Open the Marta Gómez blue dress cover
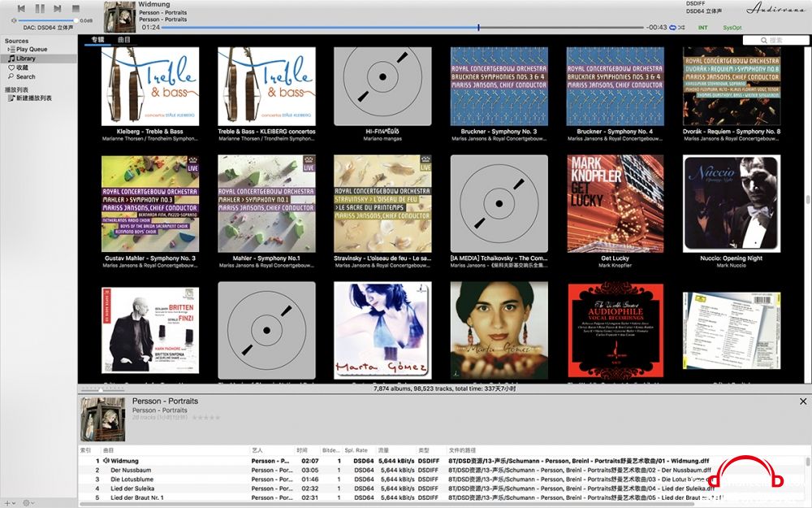812x508 pixels. 382,330
